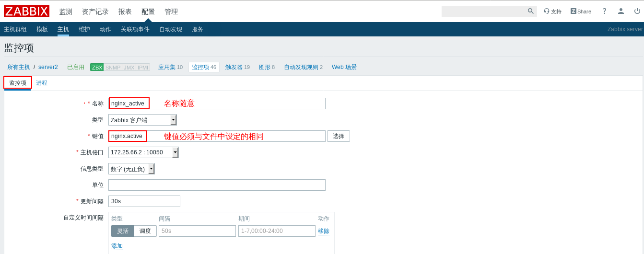Screen dimensions: 644x254
Task: Click the top search input box
Action: 484,12
